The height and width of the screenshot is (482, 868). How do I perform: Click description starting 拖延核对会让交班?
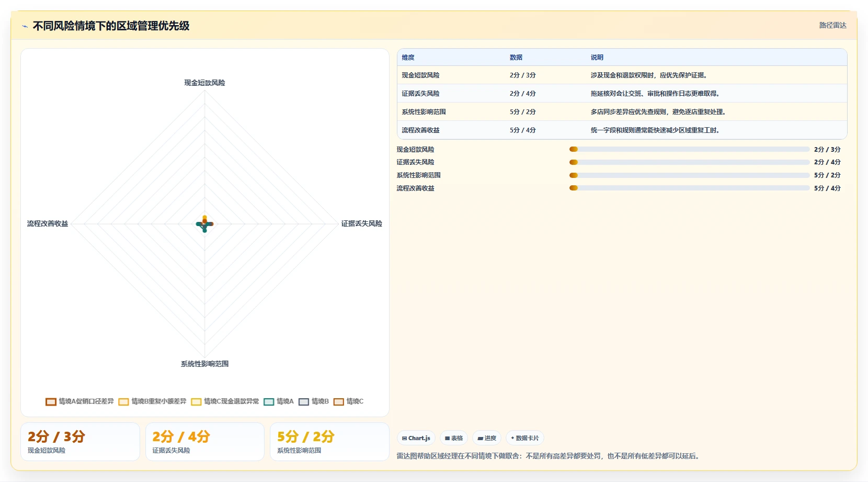(656, 94)
